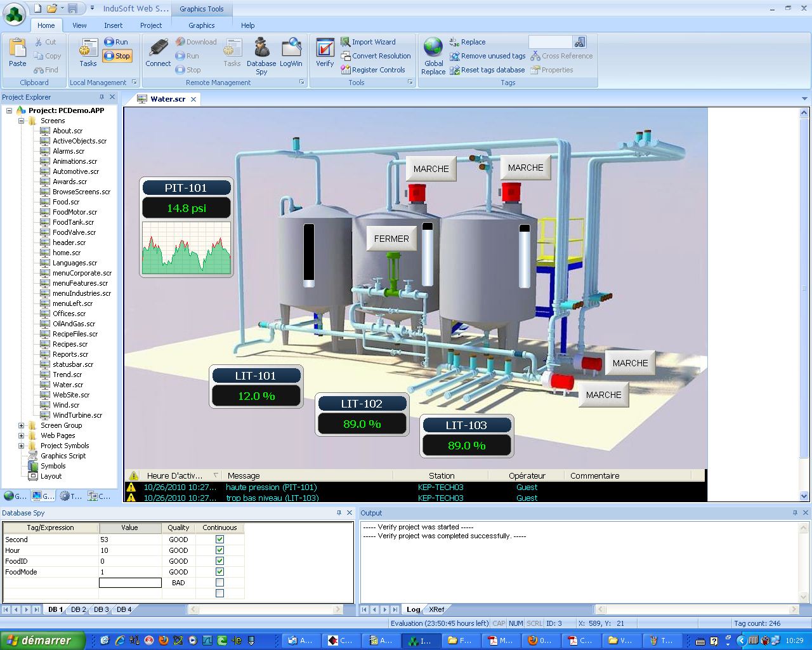Viewport: 812px width, 650px height.
Task: Click the PIT-101 pressure trend graph
Action: click(x=187, y=248)
